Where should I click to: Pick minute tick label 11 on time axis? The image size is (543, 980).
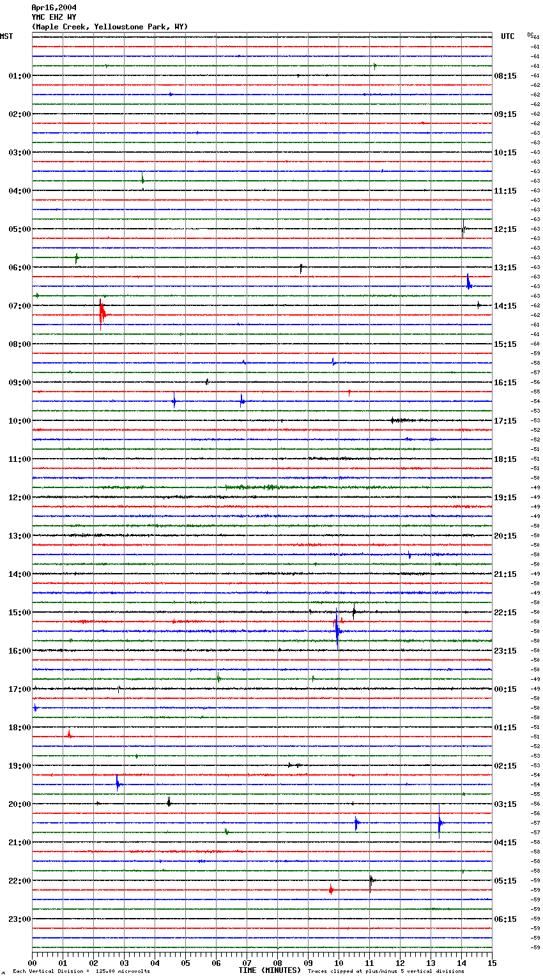point(369,963)
